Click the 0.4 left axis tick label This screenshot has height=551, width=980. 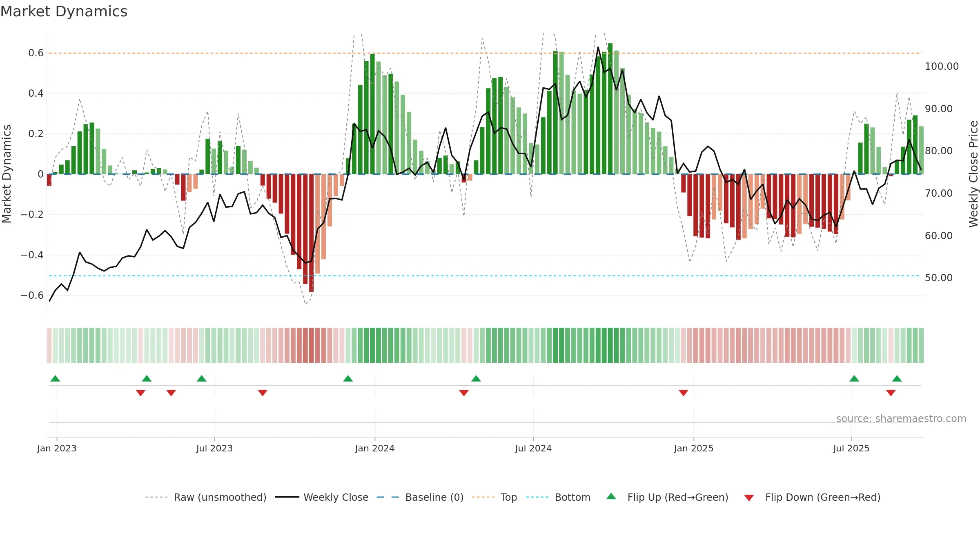[x=36, y=93]
